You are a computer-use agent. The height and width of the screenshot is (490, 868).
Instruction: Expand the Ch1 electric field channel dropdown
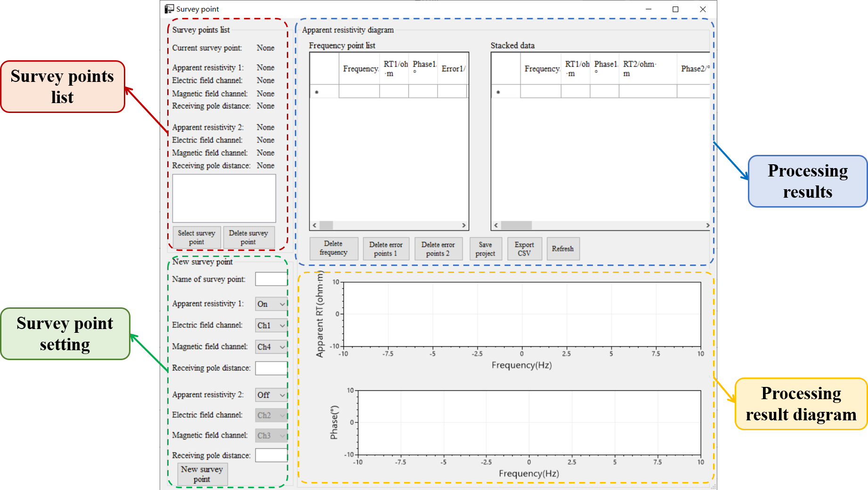point(271,325)
